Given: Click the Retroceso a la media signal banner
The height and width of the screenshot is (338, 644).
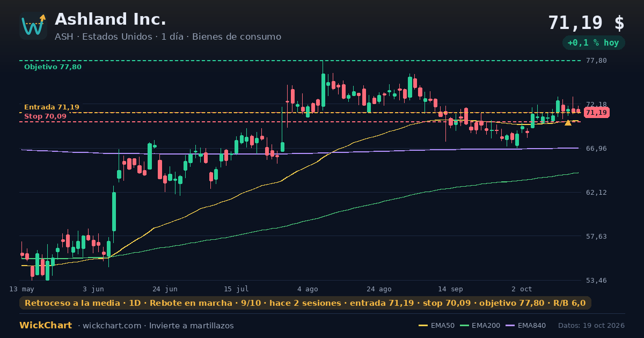Looking at the screenshot, I should [x=305, y=303].
